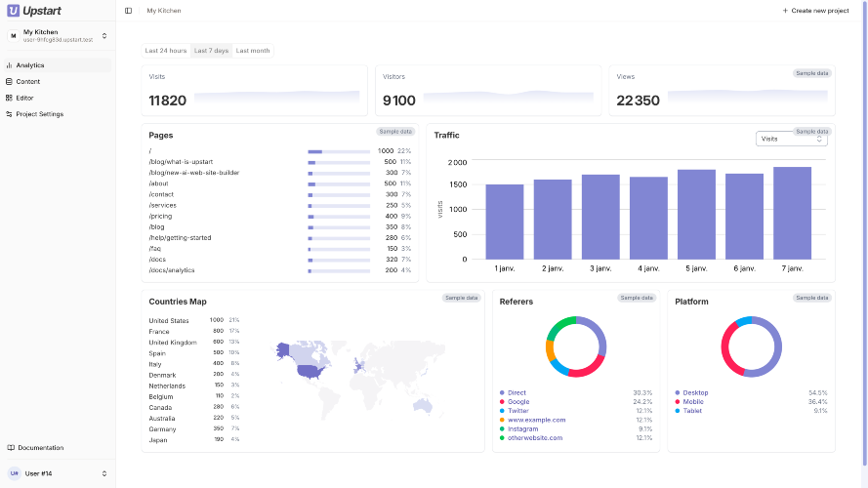Click Create new project button
Image resolution: width=868 pixels, height=488 pixels.
click(815, 11)
